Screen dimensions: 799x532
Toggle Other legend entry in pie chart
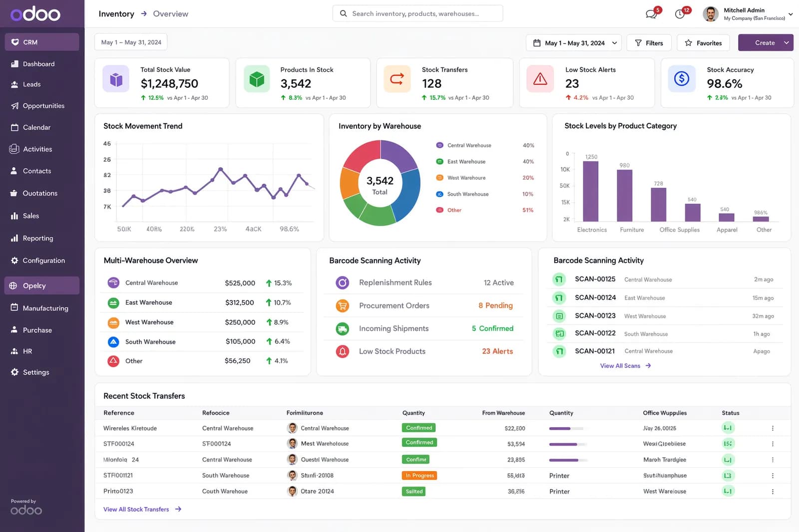(448, 210)
